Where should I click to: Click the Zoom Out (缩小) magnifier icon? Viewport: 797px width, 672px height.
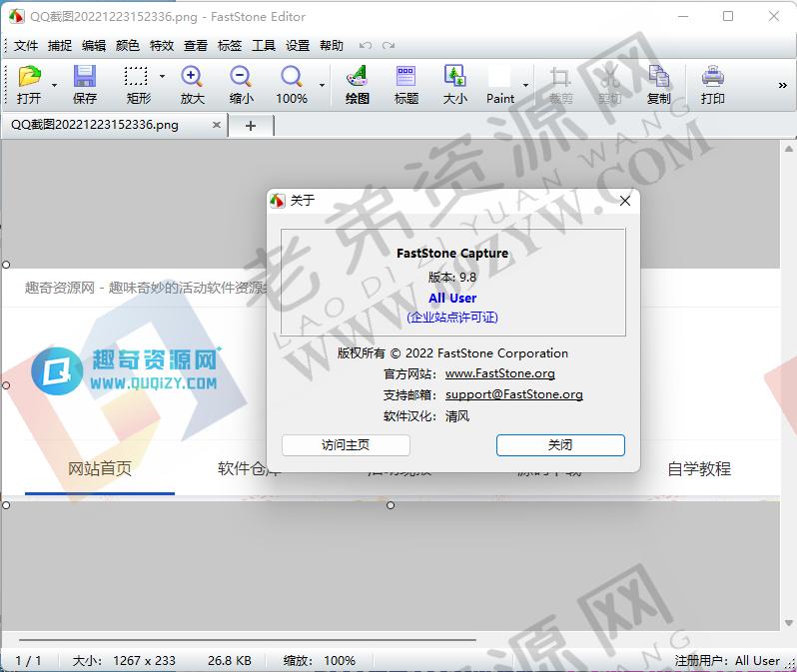point(241,76)
